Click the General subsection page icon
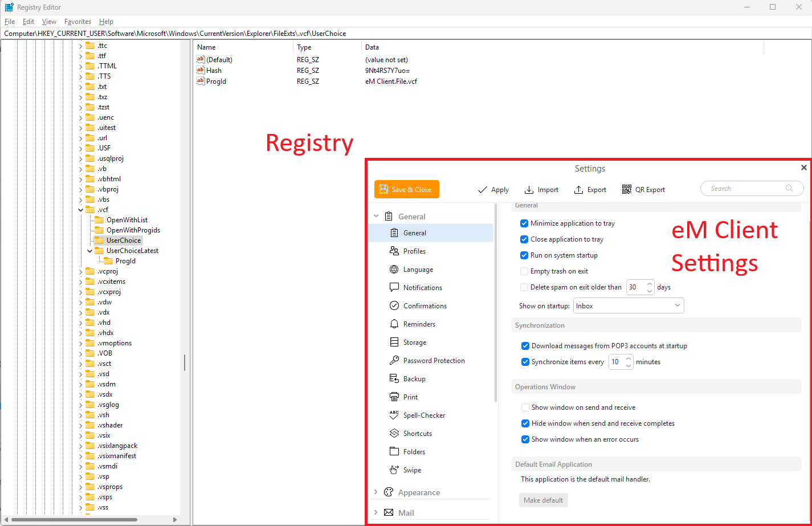812x526 pixels. (394, 233)
